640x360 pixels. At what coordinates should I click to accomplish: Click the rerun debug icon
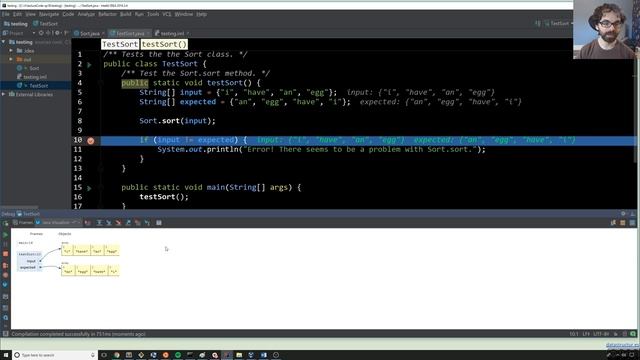click(x=5, y=223)
